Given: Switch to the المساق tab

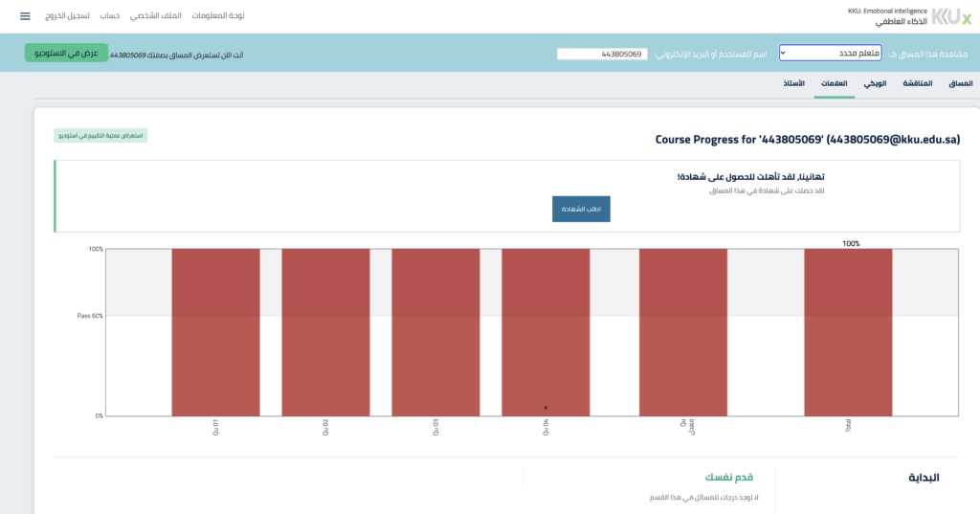Looking at the screenshot, I should point(960,84).
